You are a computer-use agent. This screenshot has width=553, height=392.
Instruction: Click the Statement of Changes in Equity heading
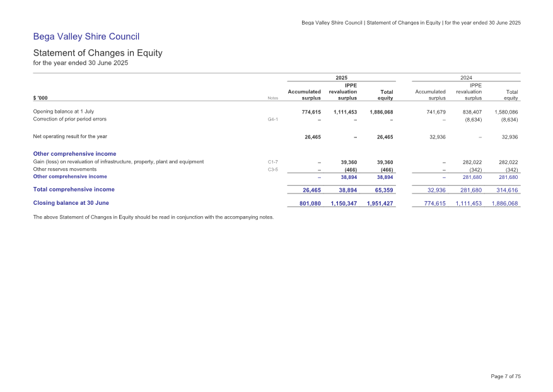[x=98, y=53]
